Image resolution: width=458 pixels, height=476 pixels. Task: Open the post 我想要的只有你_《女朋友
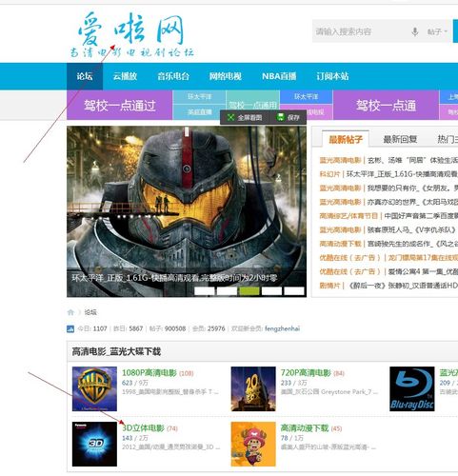412,188
